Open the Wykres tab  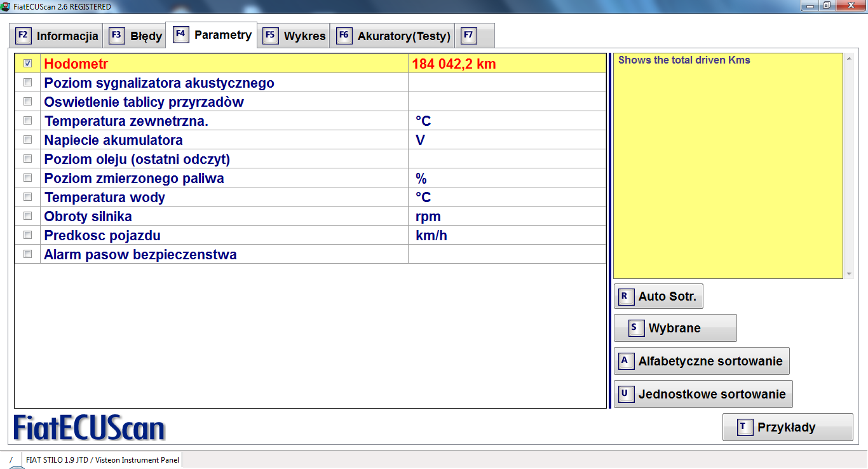293,36
